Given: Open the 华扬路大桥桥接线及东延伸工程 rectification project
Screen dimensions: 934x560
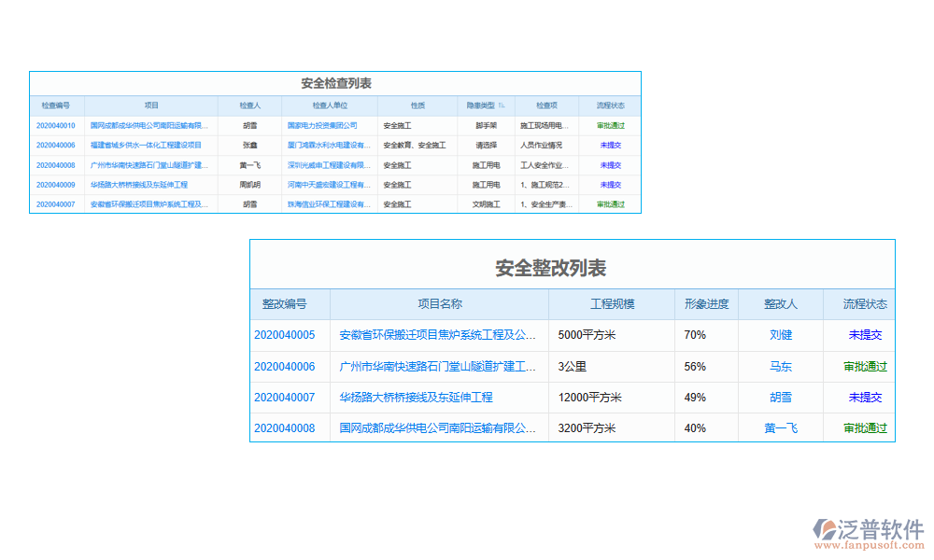Looking at the screenshot, I should click(x=416, y=398).
